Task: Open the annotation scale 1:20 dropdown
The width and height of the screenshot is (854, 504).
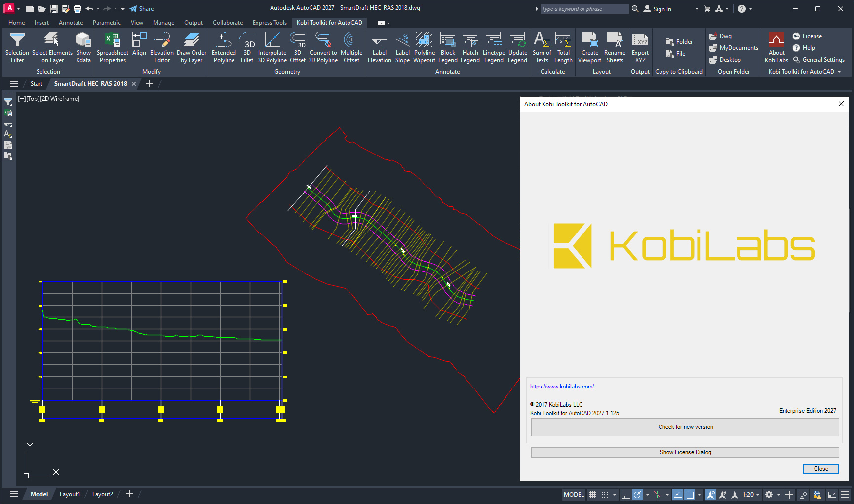Action: tap(751, 494)
